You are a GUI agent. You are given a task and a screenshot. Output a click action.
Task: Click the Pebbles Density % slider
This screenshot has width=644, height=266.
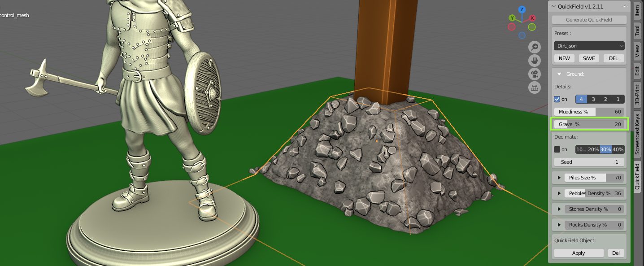coord(594,193)
